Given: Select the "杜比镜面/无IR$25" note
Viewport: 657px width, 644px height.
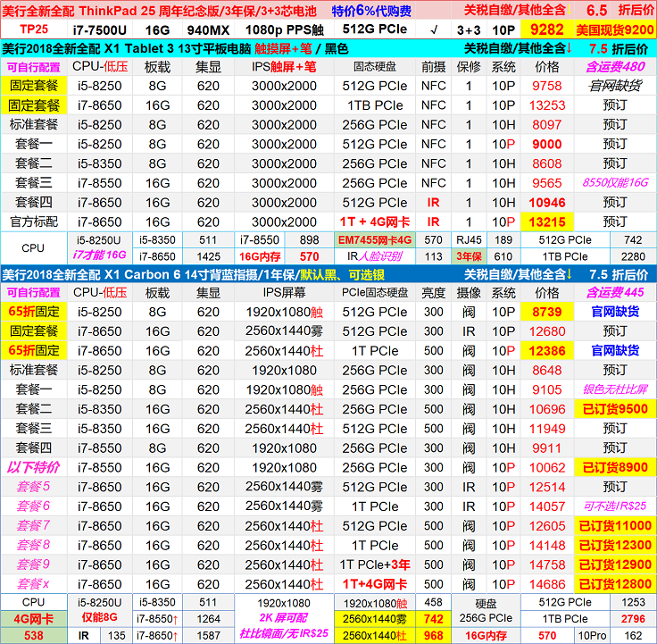Looking at the screenshot, I should tap(284, 633).
